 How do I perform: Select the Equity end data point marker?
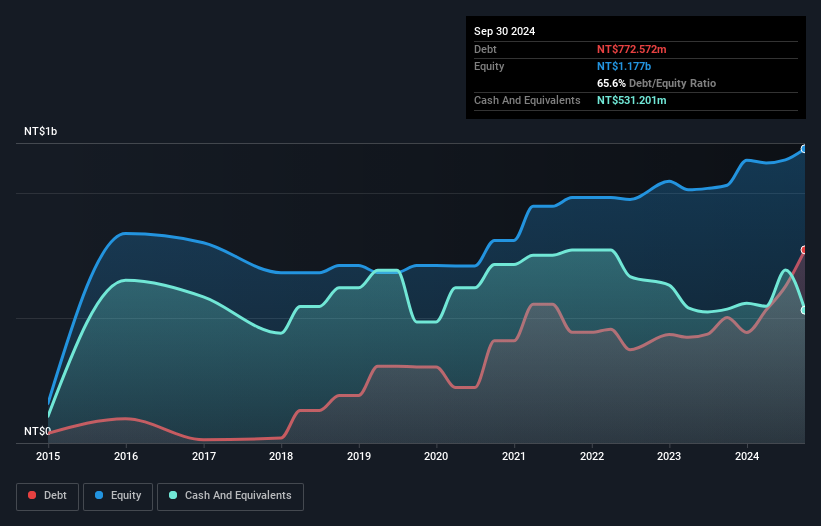coord(804,149)
